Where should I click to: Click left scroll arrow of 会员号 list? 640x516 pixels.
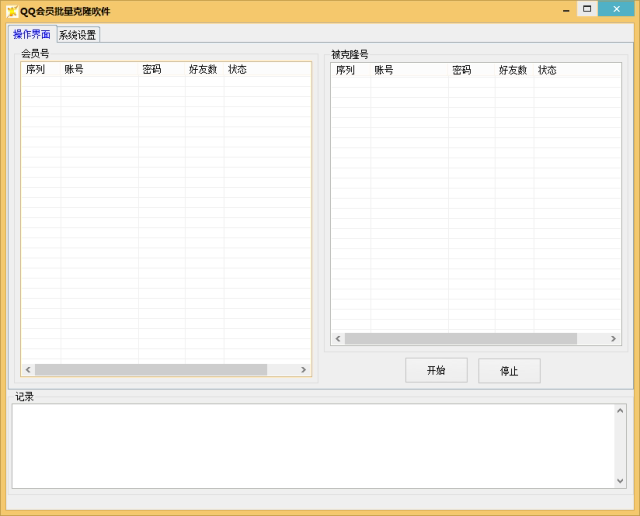point(28,369)
